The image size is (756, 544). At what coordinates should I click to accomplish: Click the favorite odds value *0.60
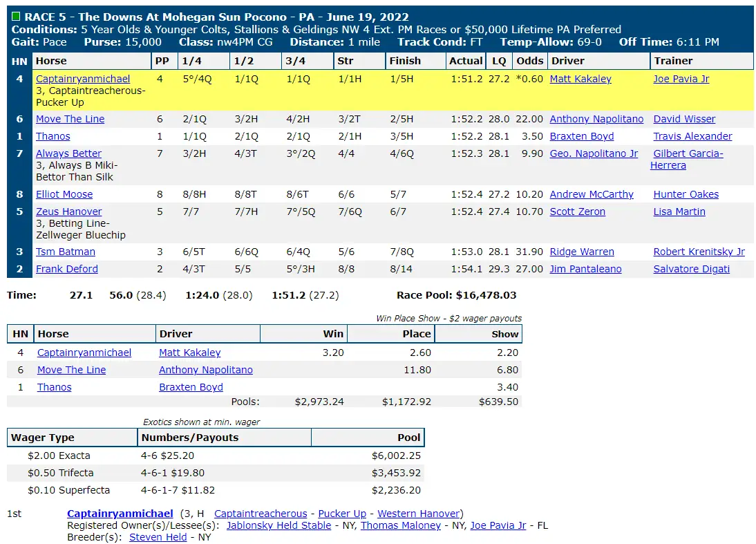pyautogui.click(x=529, y=79)
